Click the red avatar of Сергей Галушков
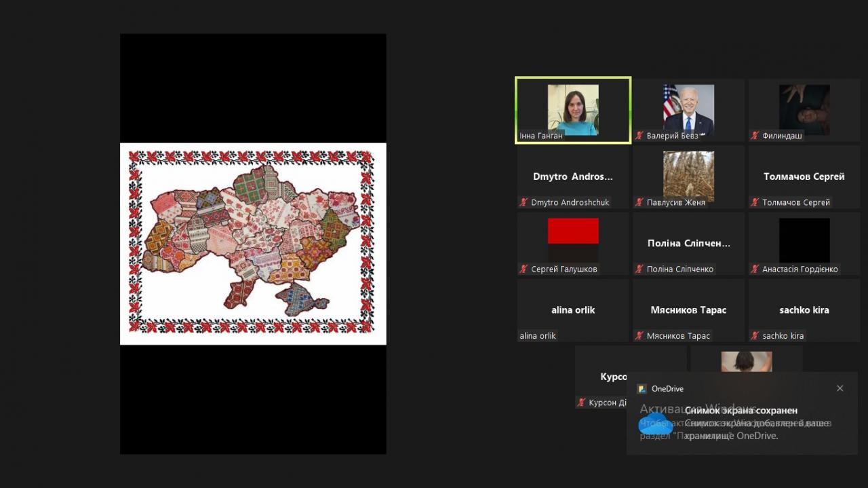868x488 pixels. (x=573, y=231)
